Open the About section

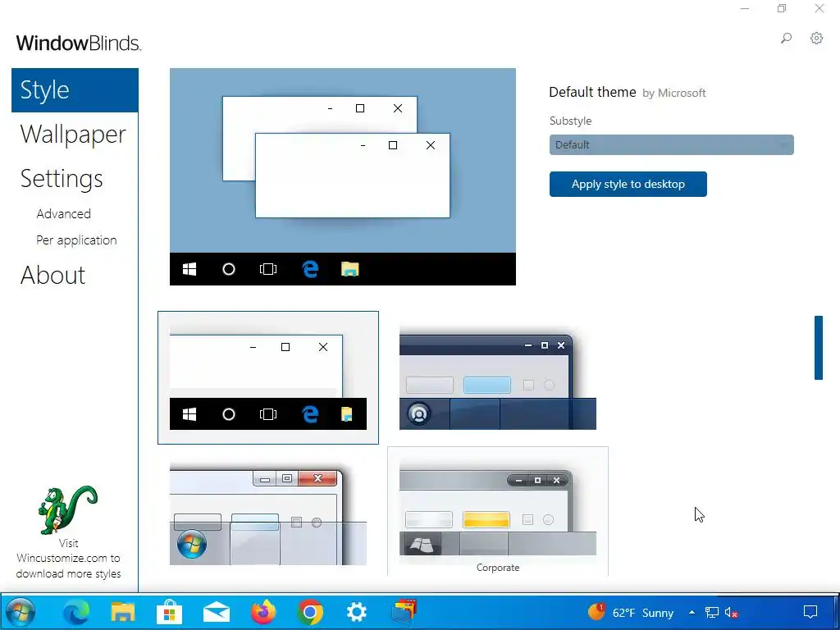52,276
